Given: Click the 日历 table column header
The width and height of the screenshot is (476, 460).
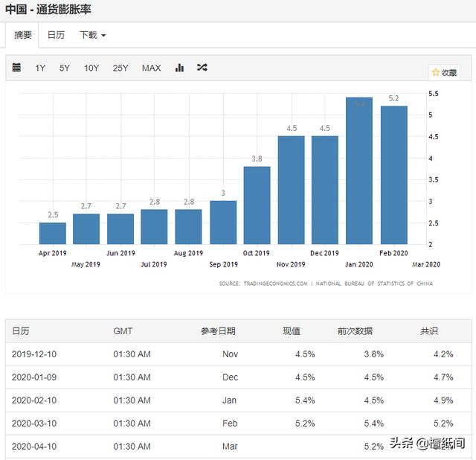Looking at the screenshot, I should tap(21, 331).
